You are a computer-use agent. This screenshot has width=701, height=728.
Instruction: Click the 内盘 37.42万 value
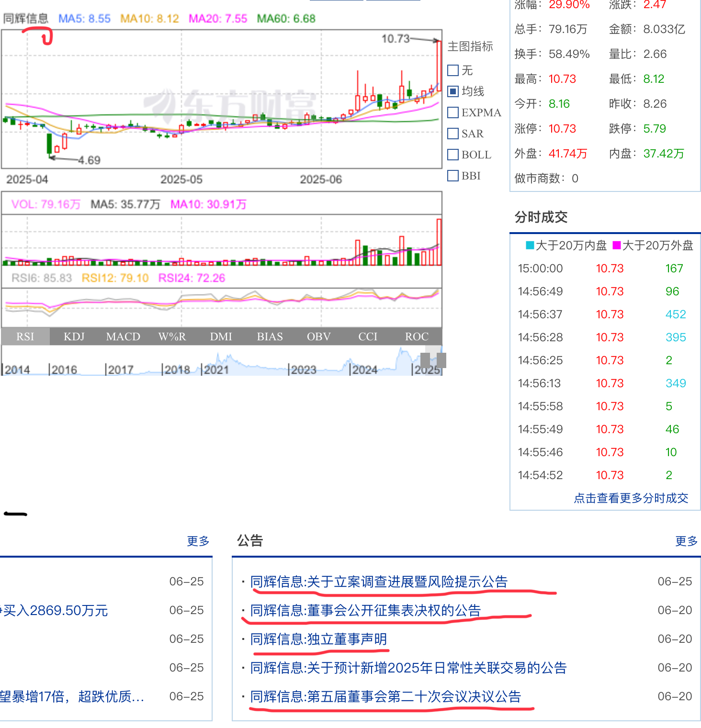664,154
